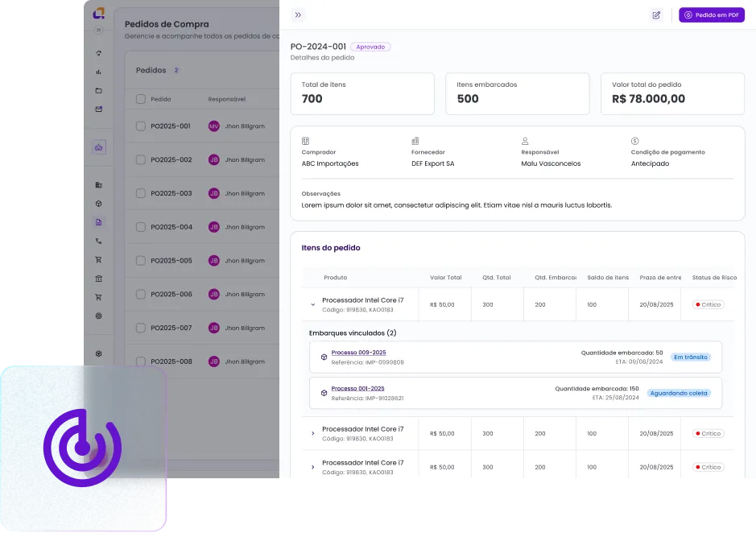
Task: Toggle the select-all checkbox beside Pedido header
Action: tap(141, 99)
